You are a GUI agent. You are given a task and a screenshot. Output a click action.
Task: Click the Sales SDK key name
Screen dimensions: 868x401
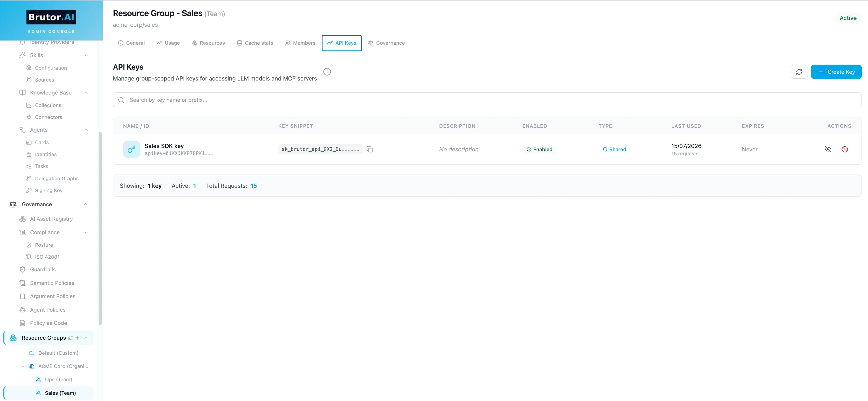(164, 146)
